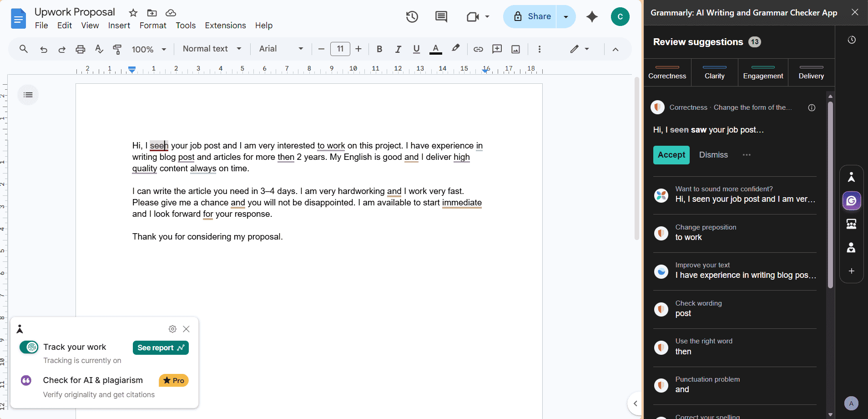Click the account avatar C
868x419 pixels.
point(620,17)
